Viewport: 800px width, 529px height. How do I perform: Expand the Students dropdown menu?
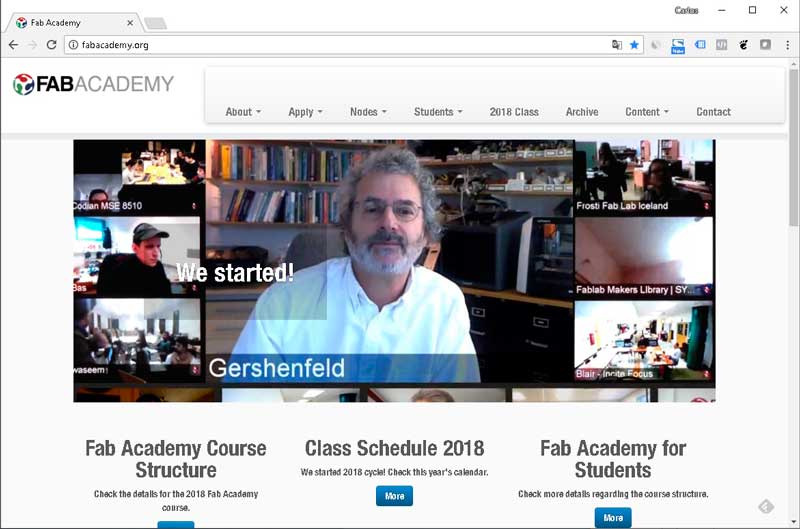(438, 112)
